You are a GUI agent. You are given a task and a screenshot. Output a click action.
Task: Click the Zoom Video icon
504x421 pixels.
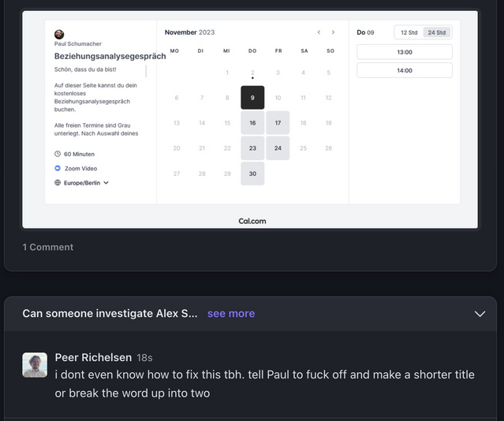58,168
